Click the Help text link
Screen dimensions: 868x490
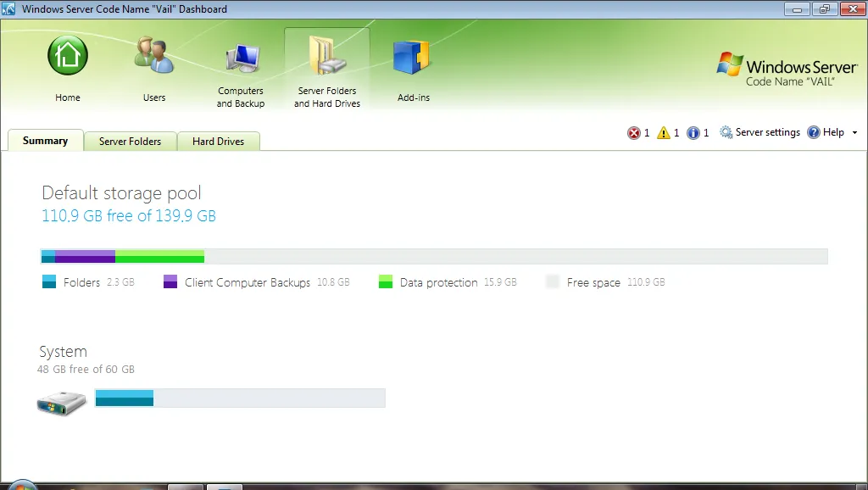833,132
